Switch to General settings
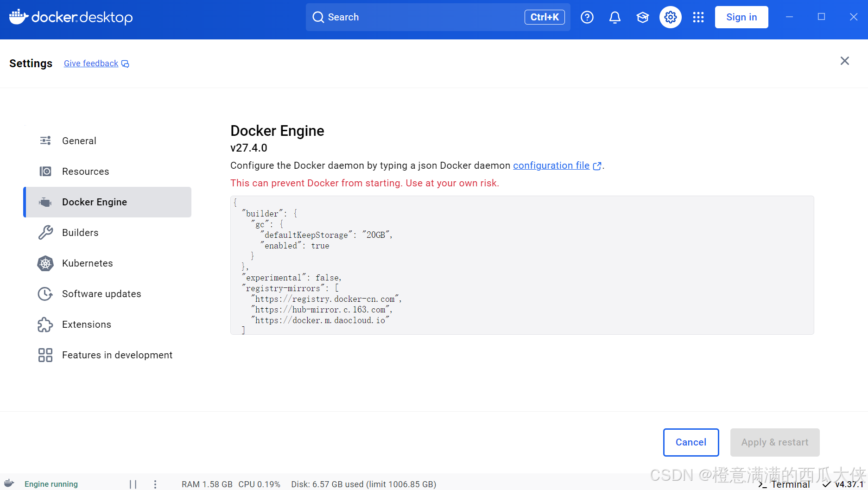868x490 pixels. coord(79,140)
